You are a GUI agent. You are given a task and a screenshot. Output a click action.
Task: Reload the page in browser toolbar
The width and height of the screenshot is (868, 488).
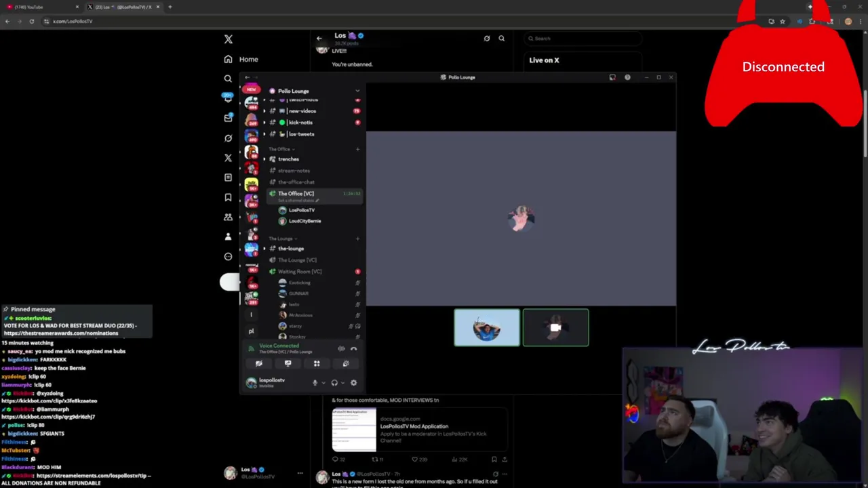pyautogui.click(x=32, y=21)
